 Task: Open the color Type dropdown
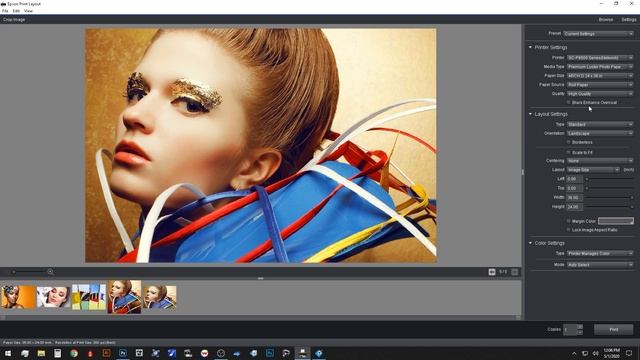[600, 253]
